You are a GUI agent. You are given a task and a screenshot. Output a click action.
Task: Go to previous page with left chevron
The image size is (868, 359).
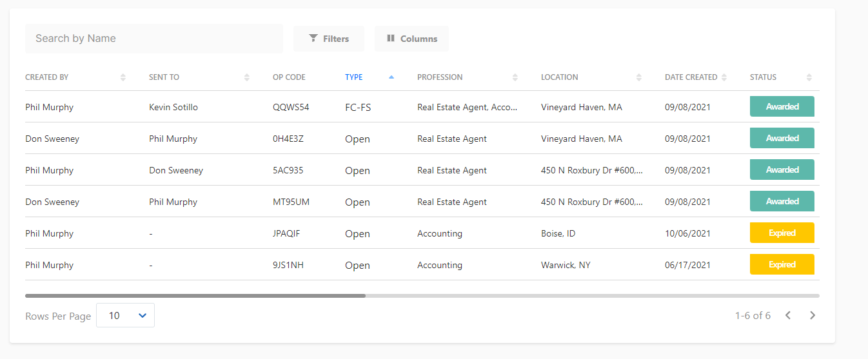pyautogui.click(x=788, y=315)
